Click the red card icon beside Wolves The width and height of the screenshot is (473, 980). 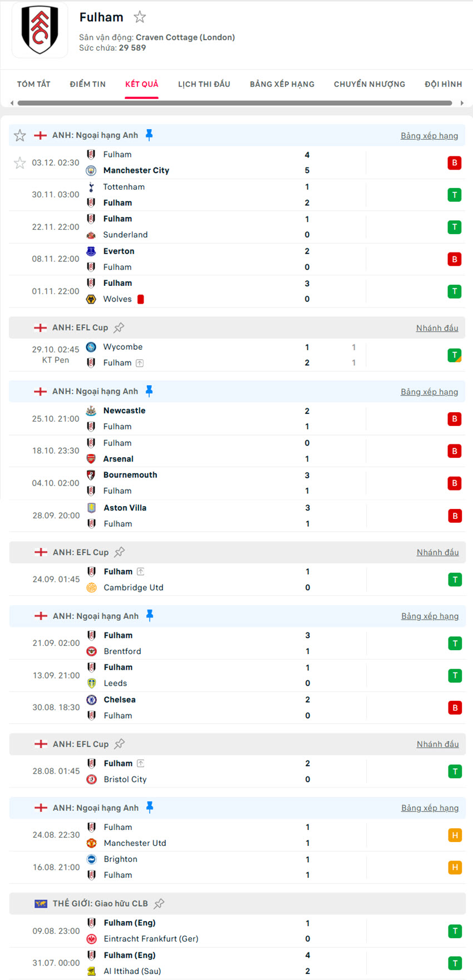141,299
